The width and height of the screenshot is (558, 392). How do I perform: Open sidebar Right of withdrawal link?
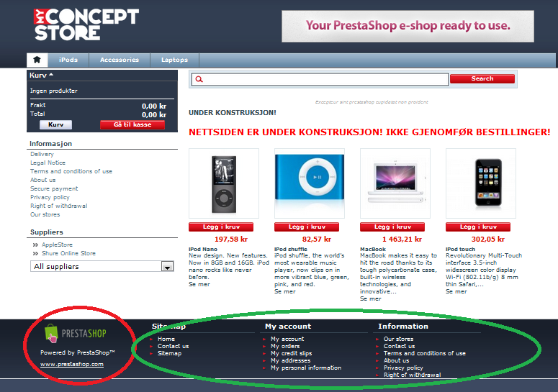[59, 206]
